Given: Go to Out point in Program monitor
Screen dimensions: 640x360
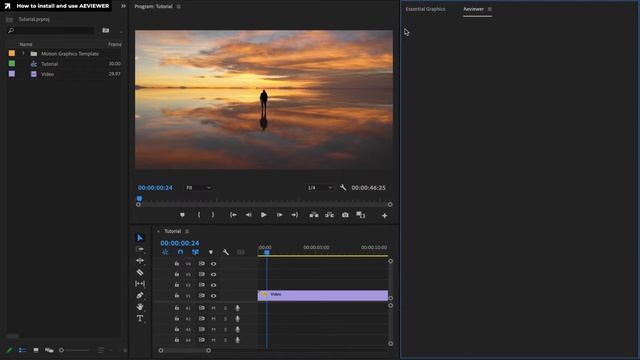Looking at the screenshot, I should coord(294,215).
